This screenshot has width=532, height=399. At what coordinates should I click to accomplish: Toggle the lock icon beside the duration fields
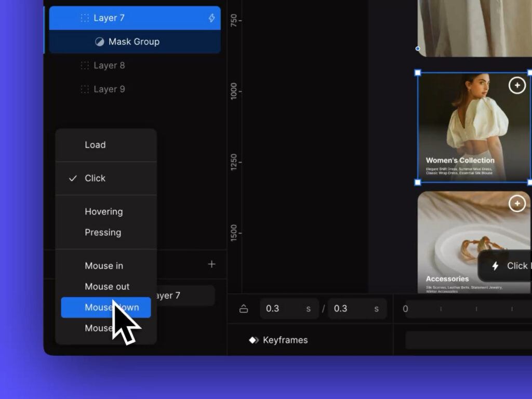244,309
